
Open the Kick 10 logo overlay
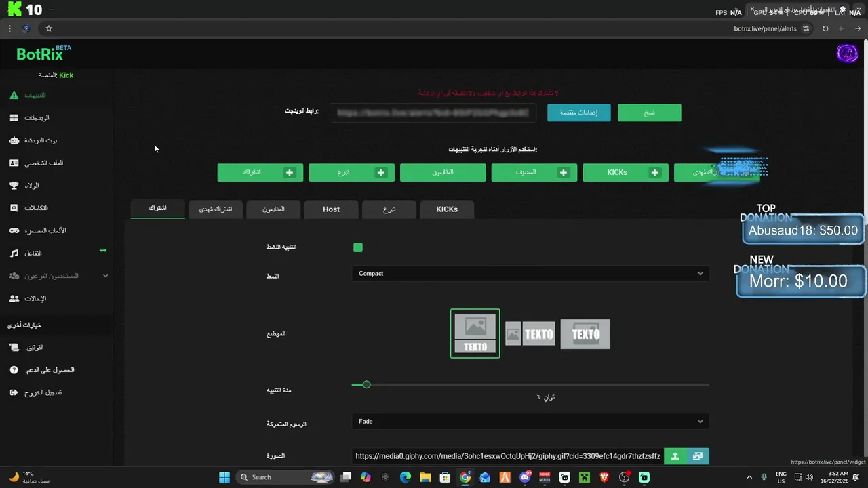25,9
